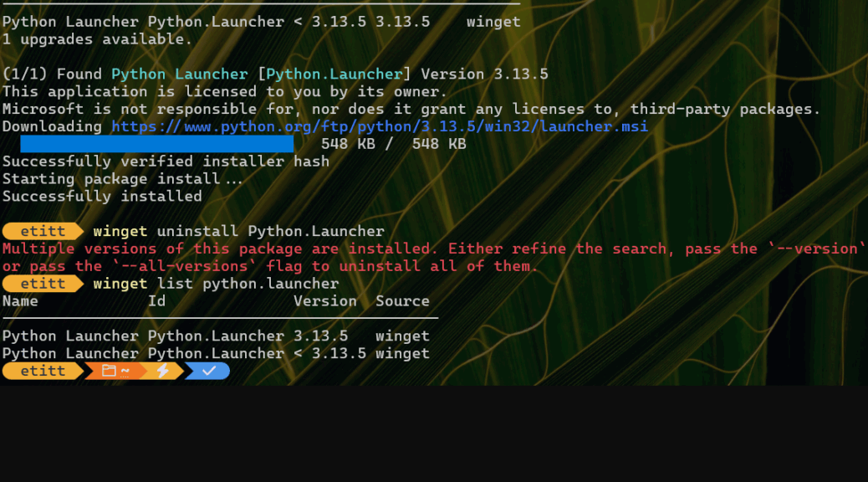Click the blue download progress bar
This screenshot has width=868, height=482.
click(x=156, y=144)
